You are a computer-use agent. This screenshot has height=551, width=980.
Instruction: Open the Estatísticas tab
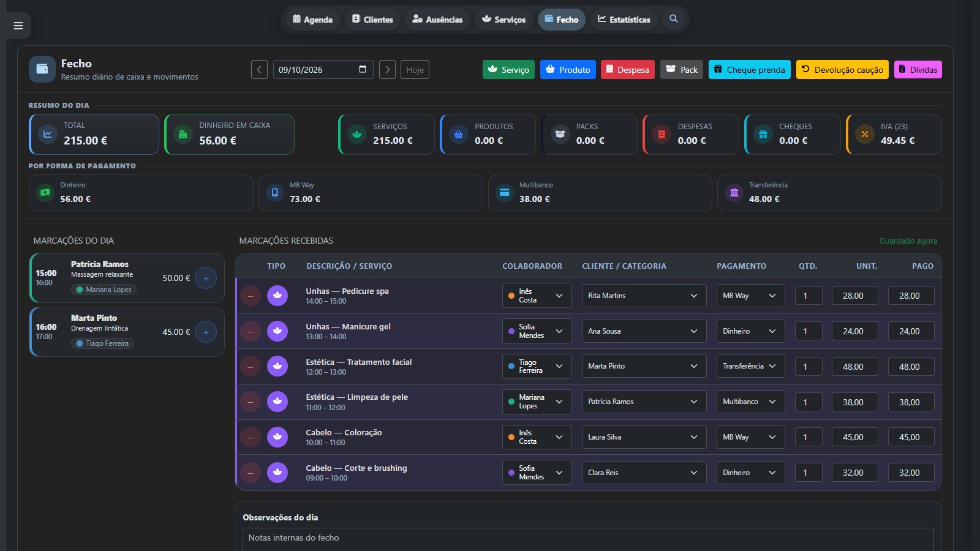click(x=624, y=20)
